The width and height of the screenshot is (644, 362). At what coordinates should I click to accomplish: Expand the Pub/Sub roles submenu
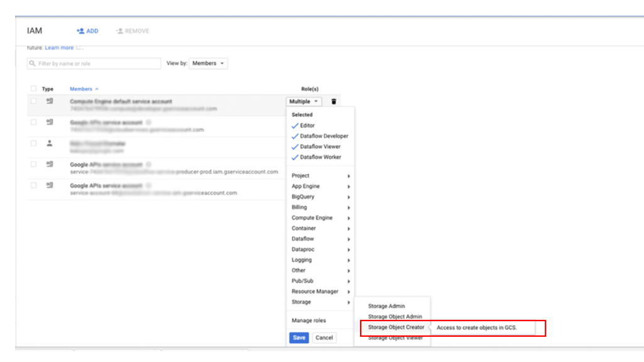(x=320, y=281)
